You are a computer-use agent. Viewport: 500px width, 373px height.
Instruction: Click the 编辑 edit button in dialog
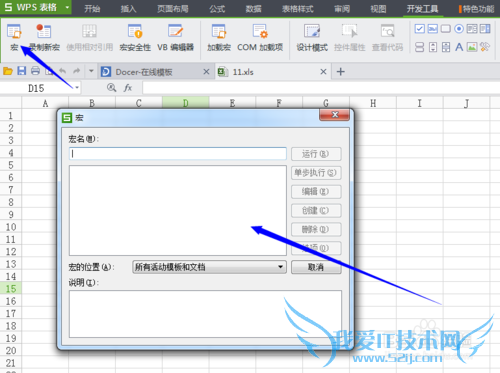click(x=316, y=192)
